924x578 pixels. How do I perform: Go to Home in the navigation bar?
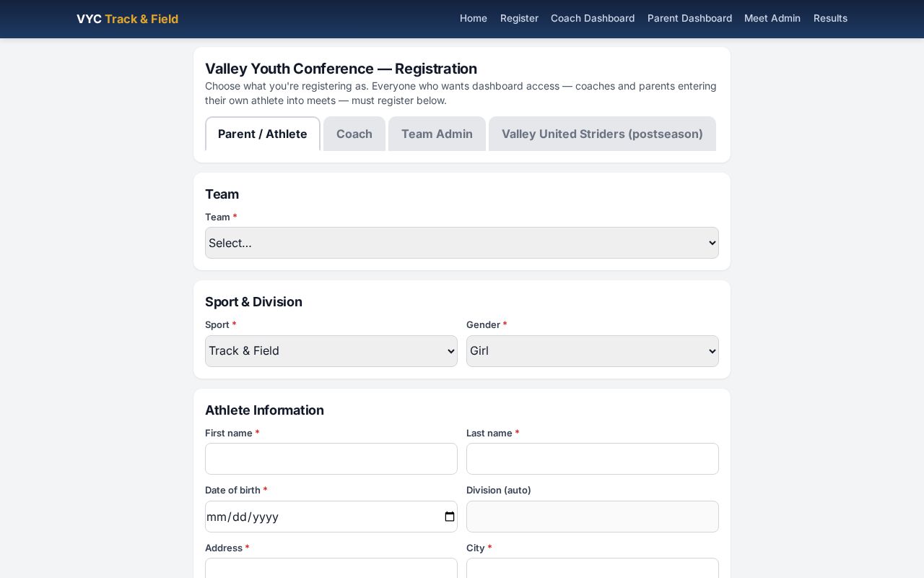474,18
